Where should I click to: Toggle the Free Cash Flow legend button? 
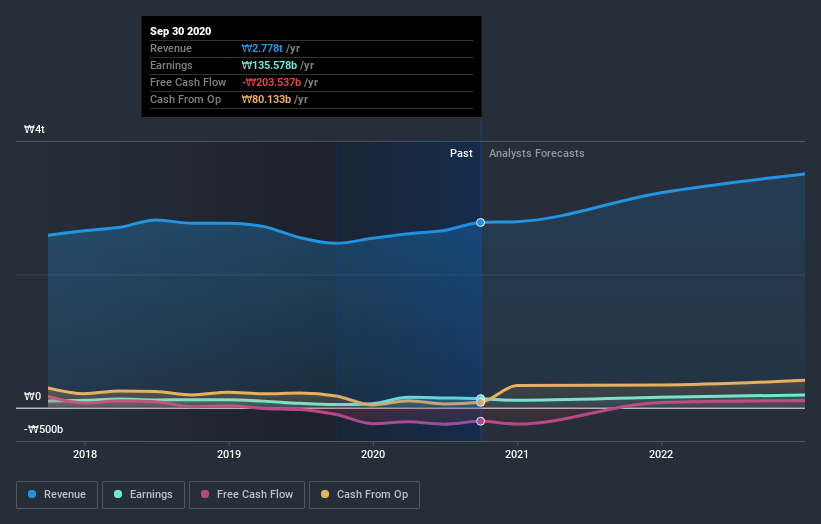pyautogui.click(x=247, y=495)
